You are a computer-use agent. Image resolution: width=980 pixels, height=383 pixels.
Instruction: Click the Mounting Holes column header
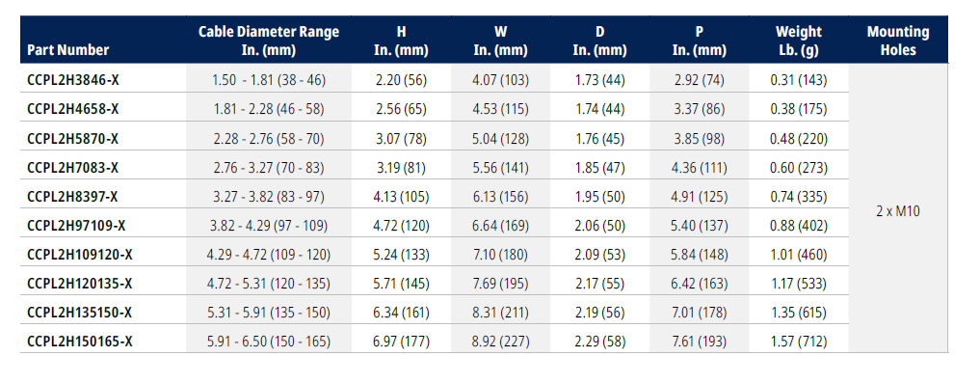[898, 41]
